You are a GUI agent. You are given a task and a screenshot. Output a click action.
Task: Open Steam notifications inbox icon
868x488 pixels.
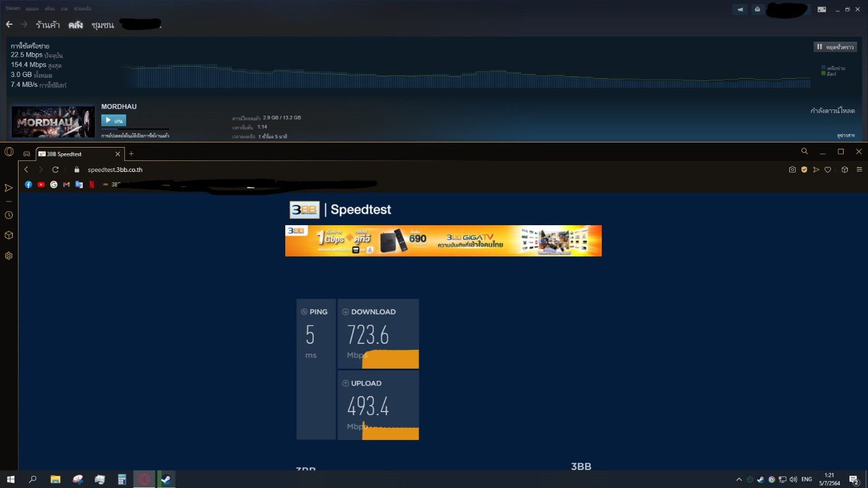tap(757, 9)
